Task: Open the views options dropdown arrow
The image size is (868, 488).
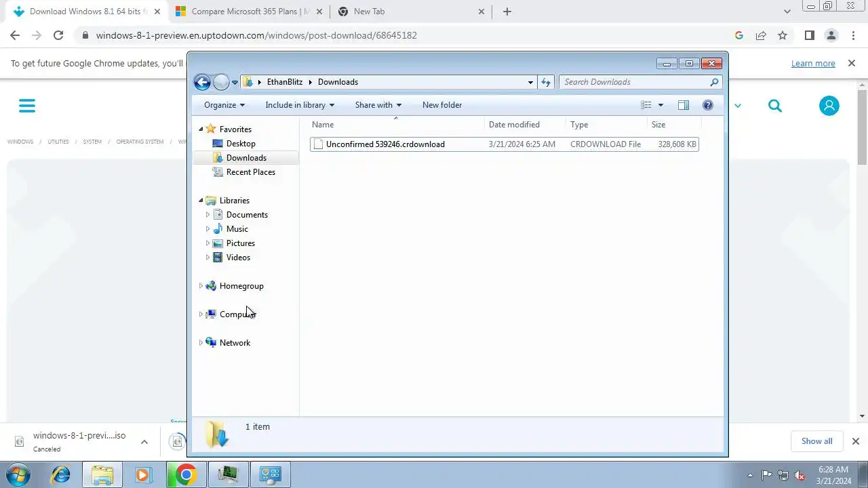Action: point(660,105)
